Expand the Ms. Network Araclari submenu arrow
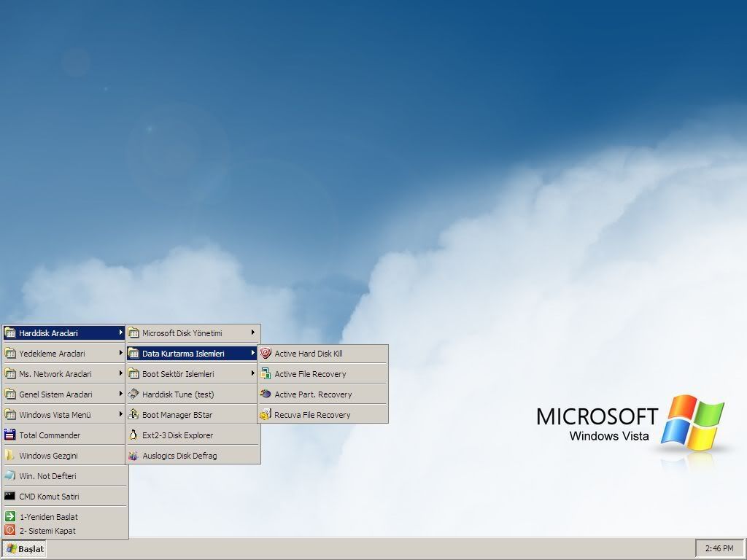The image size is (747, 560). 120,373
